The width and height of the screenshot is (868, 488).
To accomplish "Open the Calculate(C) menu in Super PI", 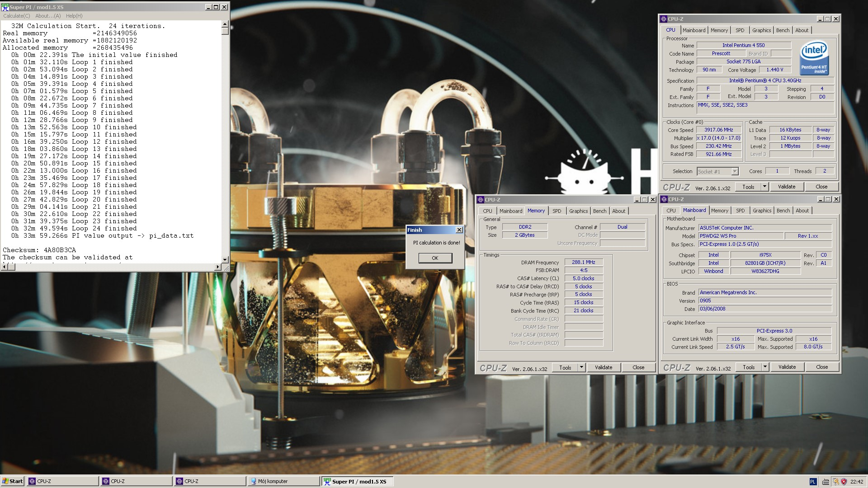I will pos(17,16).
